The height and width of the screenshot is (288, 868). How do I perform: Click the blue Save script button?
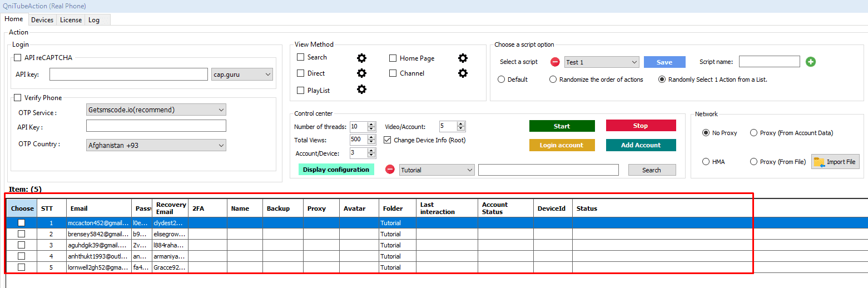(x=664, y=62)
